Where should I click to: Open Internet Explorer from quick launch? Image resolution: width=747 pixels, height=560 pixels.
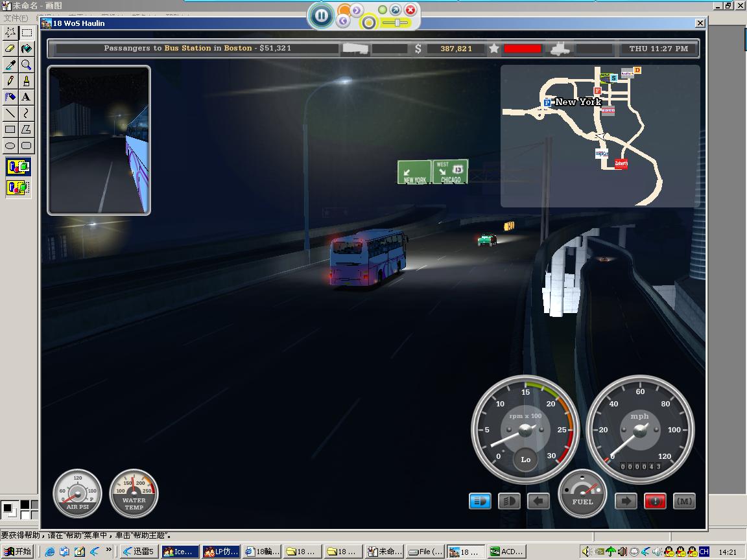coord(49,552)
